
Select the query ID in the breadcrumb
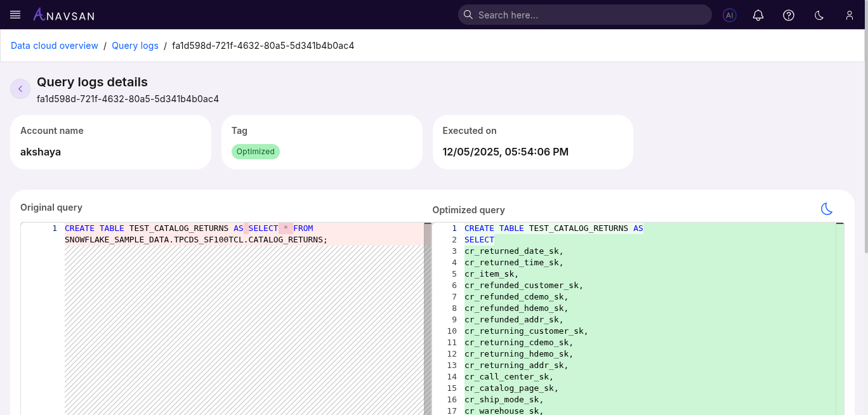263,45
